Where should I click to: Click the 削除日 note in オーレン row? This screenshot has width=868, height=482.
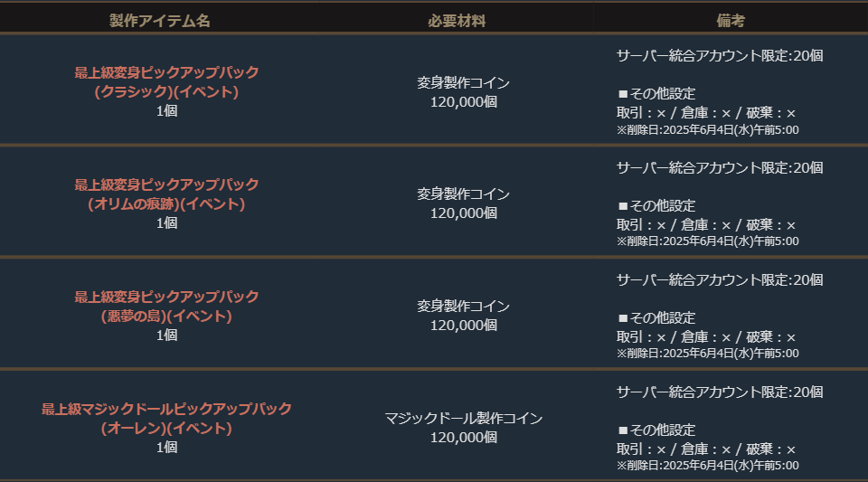pos(707,465)
